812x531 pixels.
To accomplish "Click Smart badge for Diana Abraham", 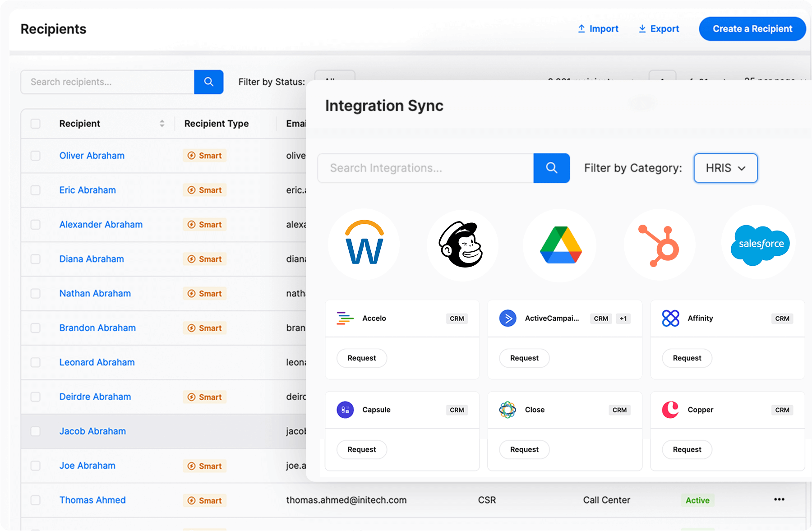I will (205, 259).
